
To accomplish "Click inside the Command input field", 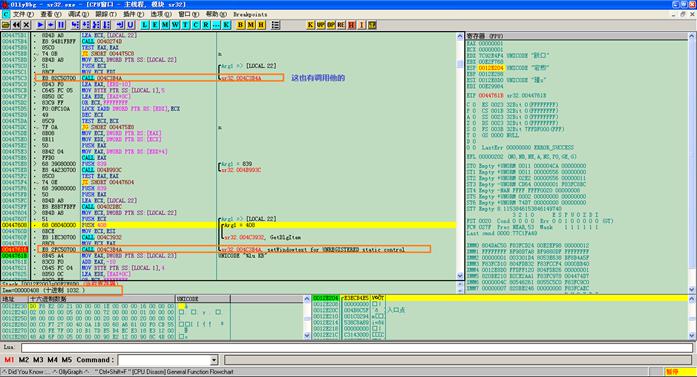I will (x=164, y=360).
